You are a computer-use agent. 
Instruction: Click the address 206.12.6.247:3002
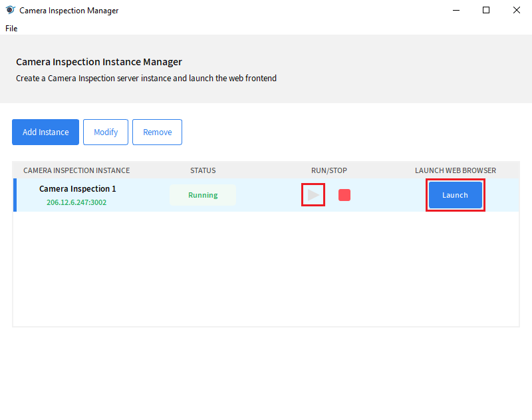pyautogui.click(x=76, y=202)
